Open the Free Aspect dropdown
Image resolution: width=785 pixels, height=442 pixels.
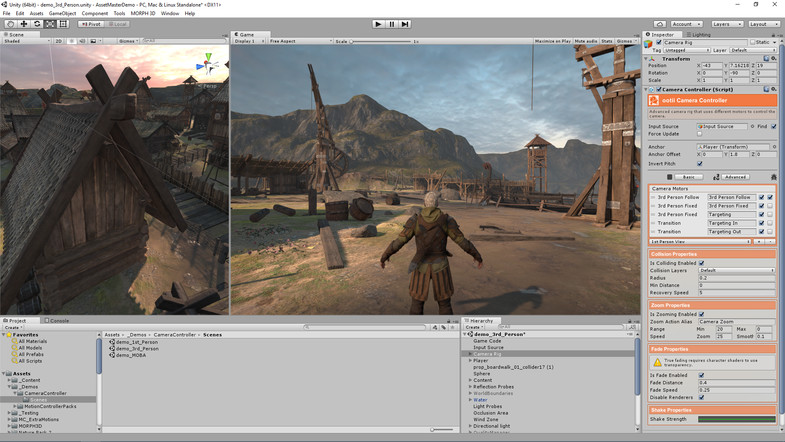(300, 41)
